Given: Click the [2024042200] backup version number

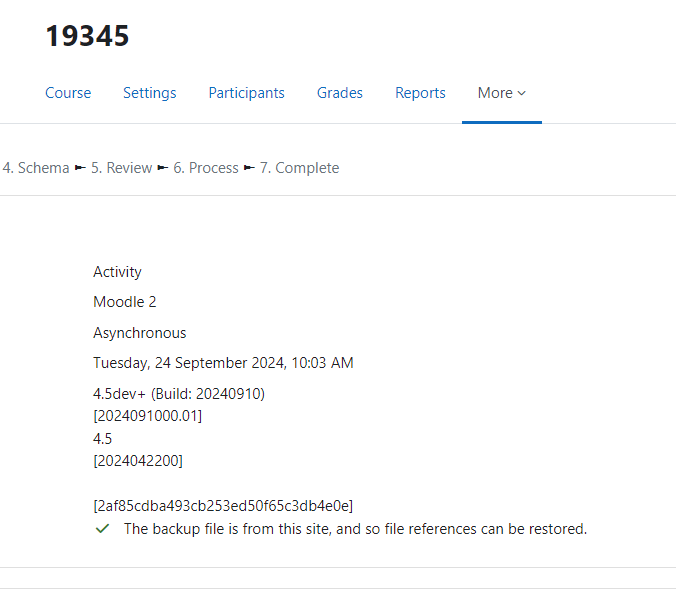Looking at the screenshot, I should point(138,461).
